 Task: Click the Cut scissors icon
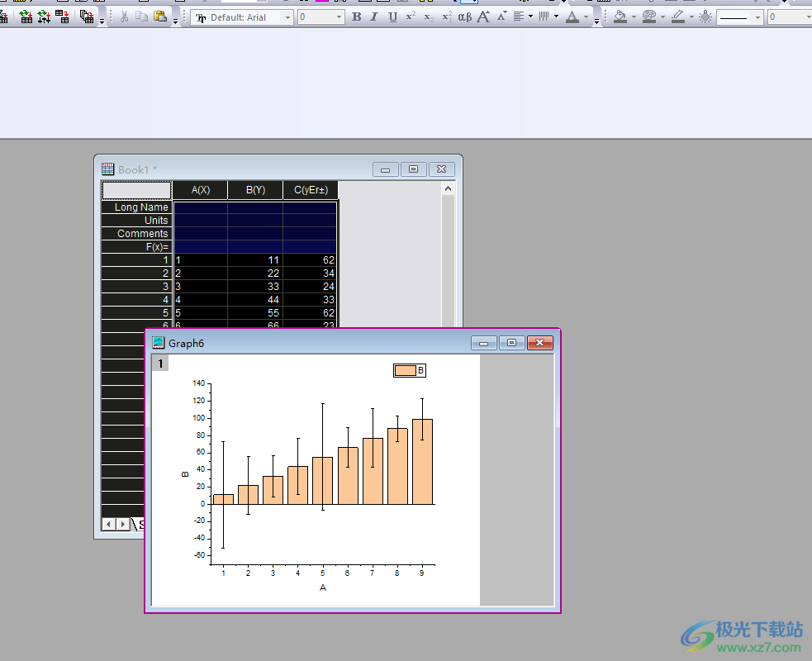[x=124, y=17]
